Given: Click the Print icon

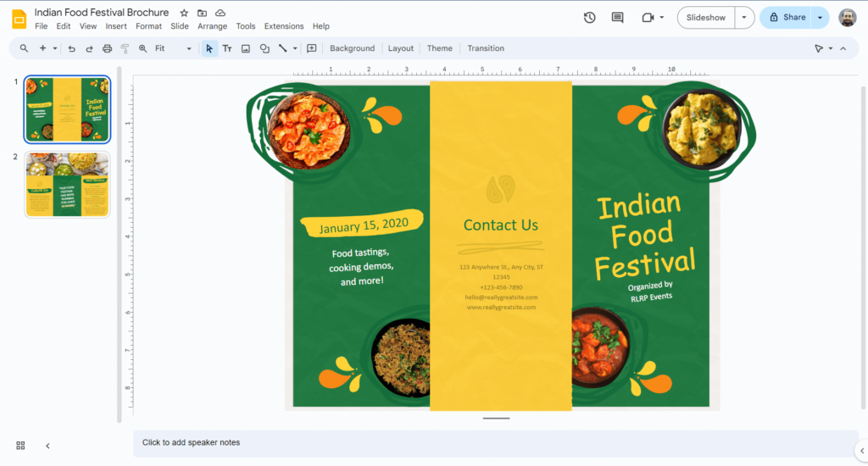Looking at the screenshot, I should (107, 48).
